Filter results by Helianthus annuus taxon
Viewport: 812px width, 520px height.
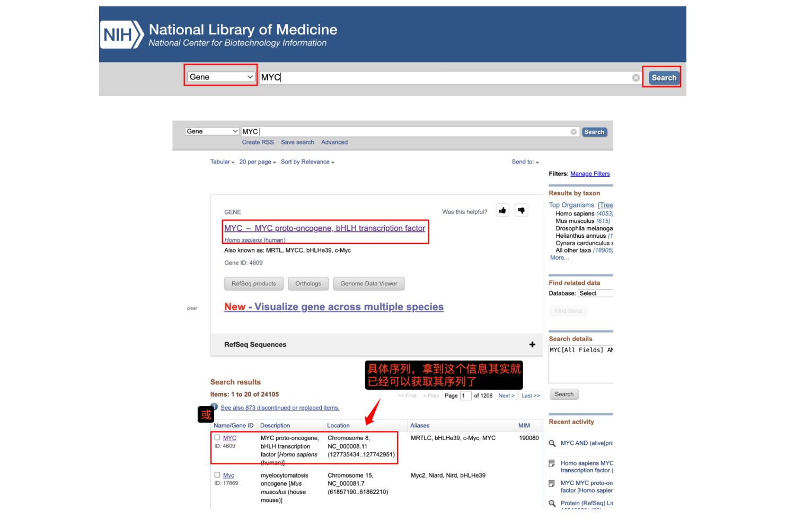tap(580, 236)
